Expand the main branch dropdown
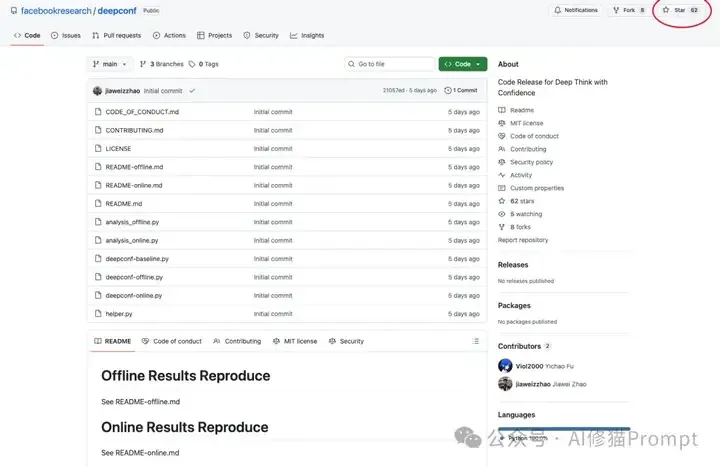The width and height of the screenshot is (720, 467). (110, 64)
